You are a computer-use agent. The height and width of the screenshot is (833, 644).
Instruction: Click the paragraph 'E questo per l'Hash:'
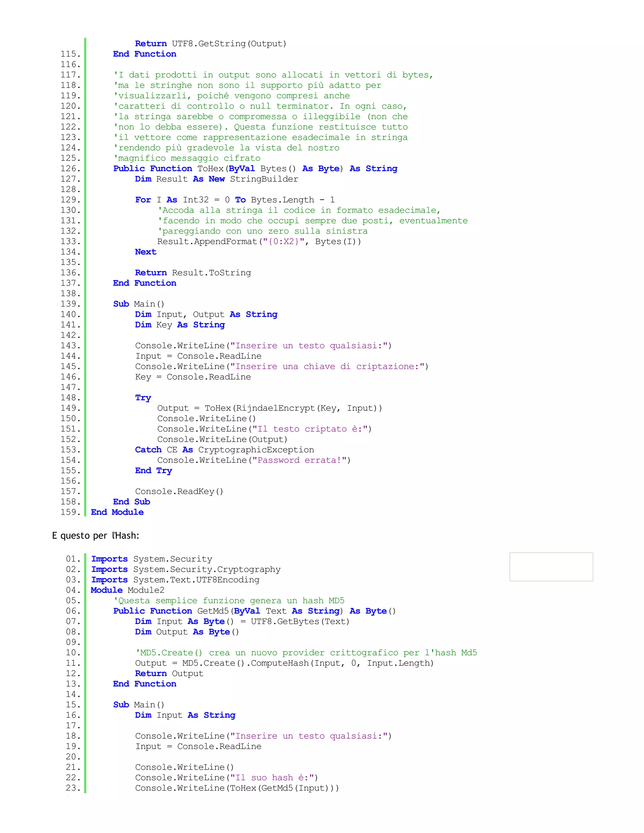tap(96, 536)
